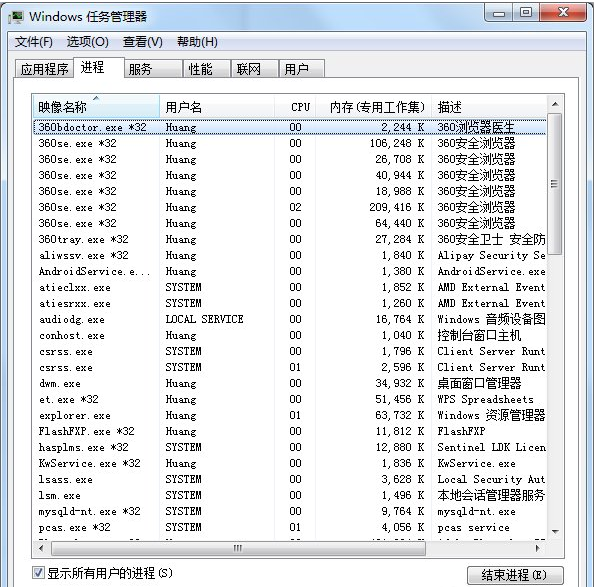Click the Task Manager title bar icon
The height and width of the screenshot is (587, 595).
(x=16, y=17)
